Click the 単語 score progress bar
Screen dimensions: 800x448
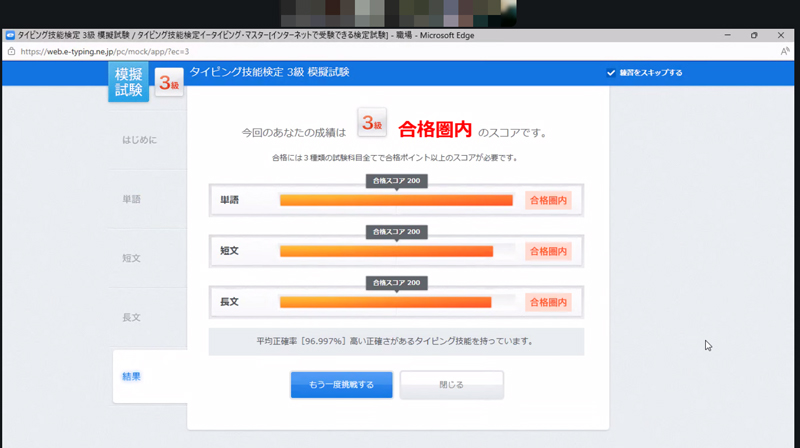397,200
